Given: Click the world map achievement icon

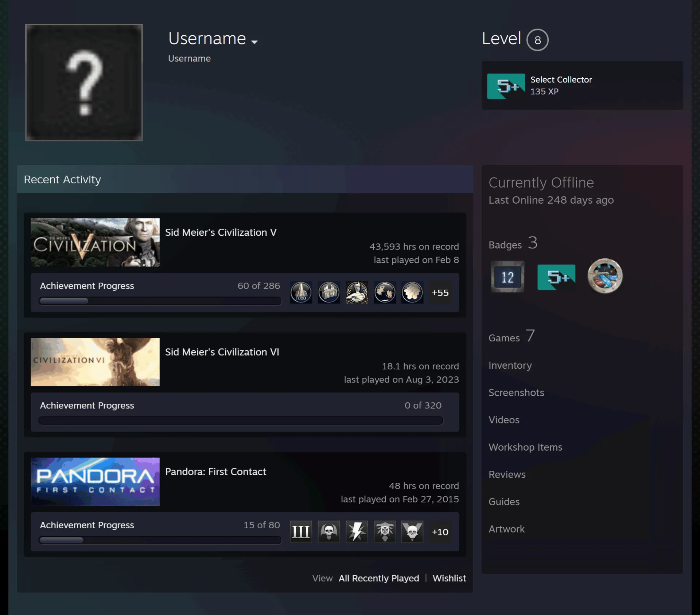Looking at the screenshot, I should click(385, 293).
